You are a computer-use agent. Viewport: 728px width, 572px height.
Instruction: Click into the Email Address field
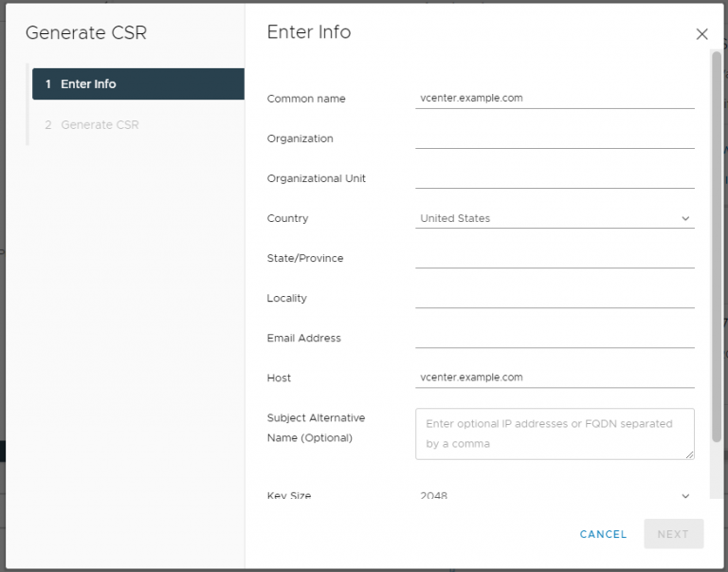pos(554,337)
